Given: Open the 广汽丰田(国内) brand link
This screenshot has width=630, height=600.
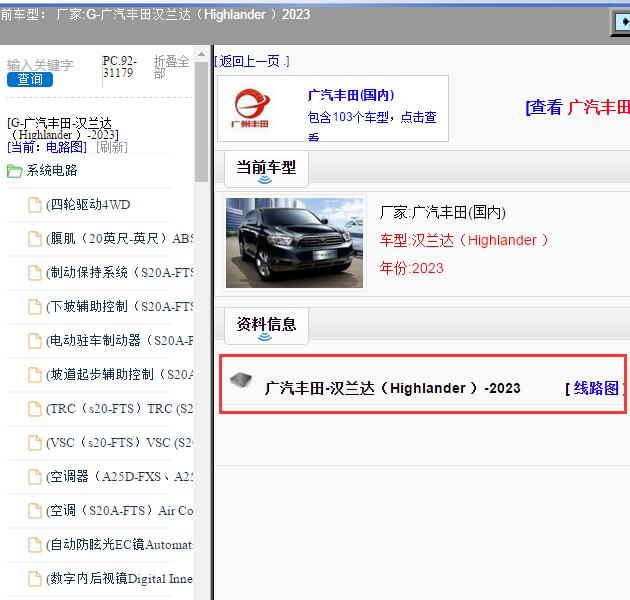Looking at the screenshot, I should click(351, 95).
